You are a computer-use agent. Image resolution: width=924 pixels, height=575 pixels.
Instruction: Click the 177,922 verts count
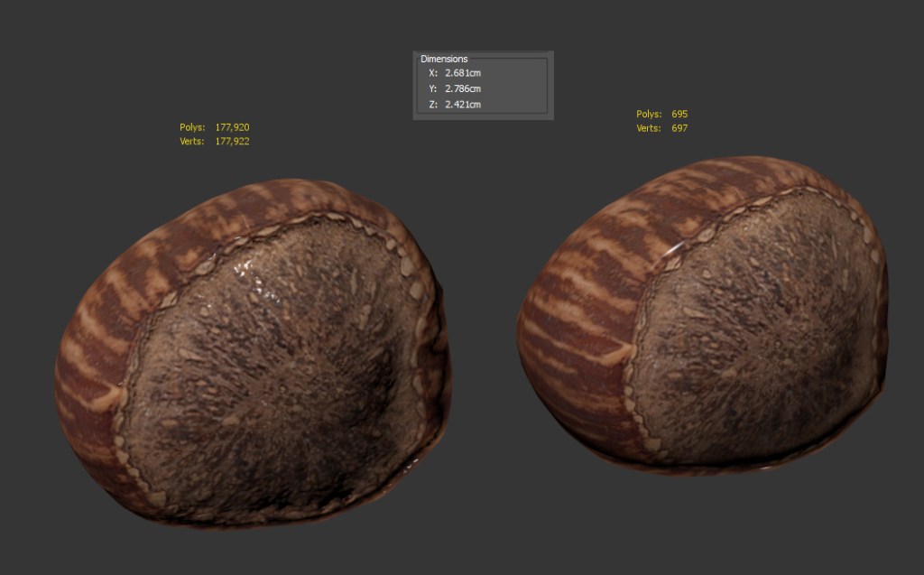[x=232, y=142]
